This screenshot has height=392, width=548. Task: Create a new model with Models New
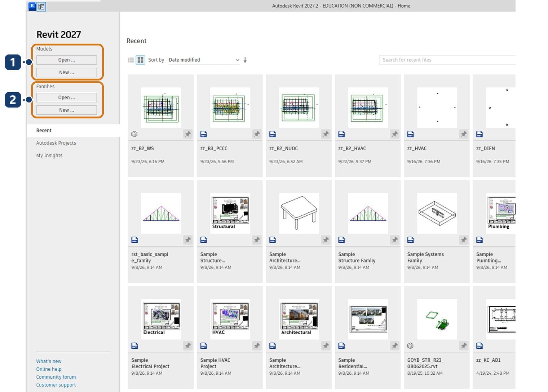coord(67,72)
